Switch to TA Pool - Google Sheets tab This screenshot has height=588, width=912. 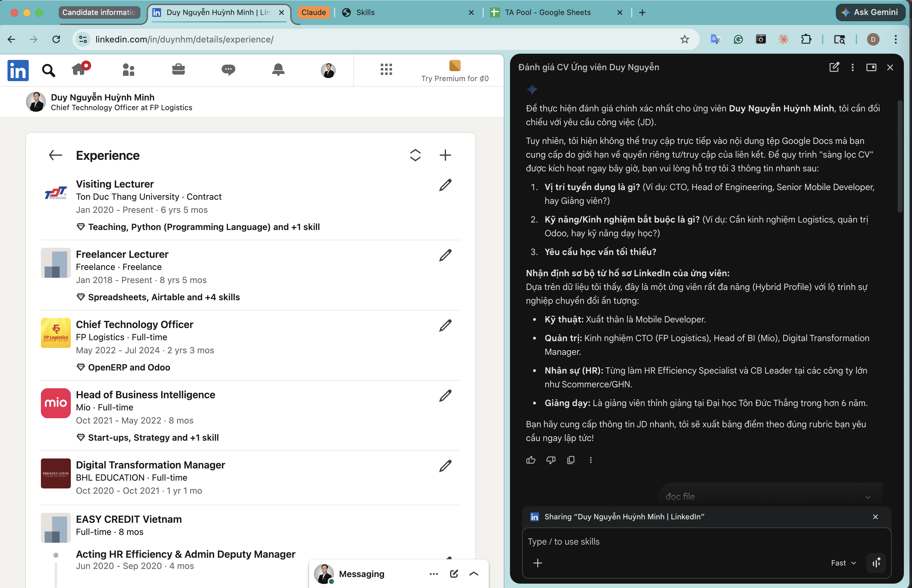(x=556, y=12)
